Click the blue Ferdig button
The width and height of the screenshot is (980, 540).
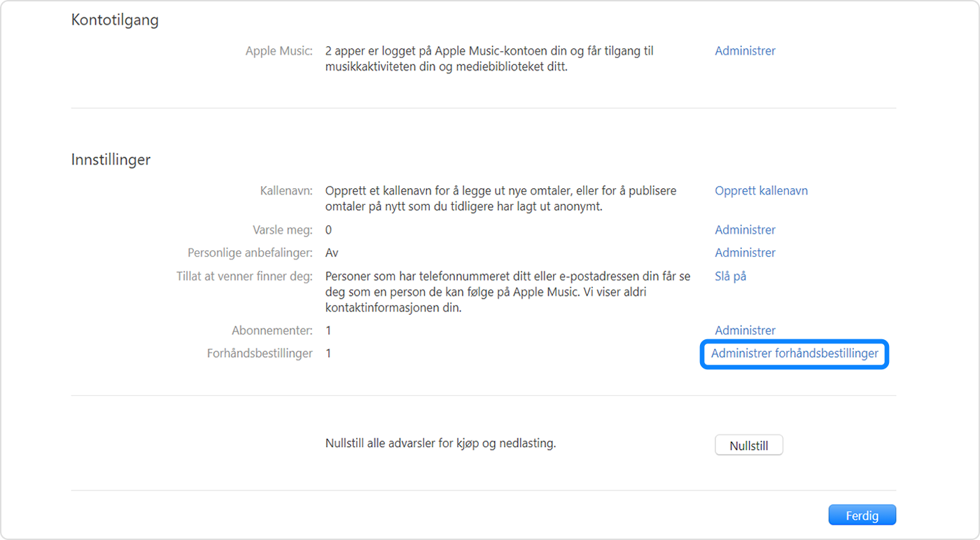(x=862, y=514)
